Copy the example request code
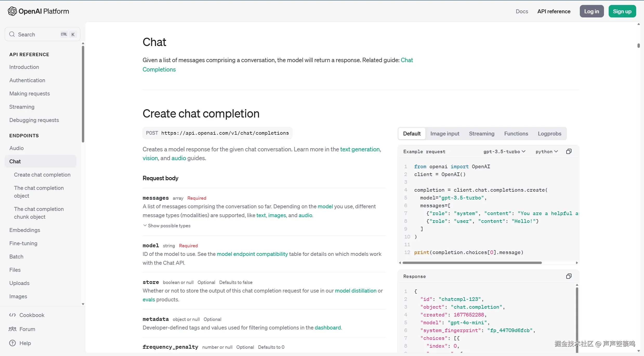Screen dimensions: 644x356 point(569,152)
